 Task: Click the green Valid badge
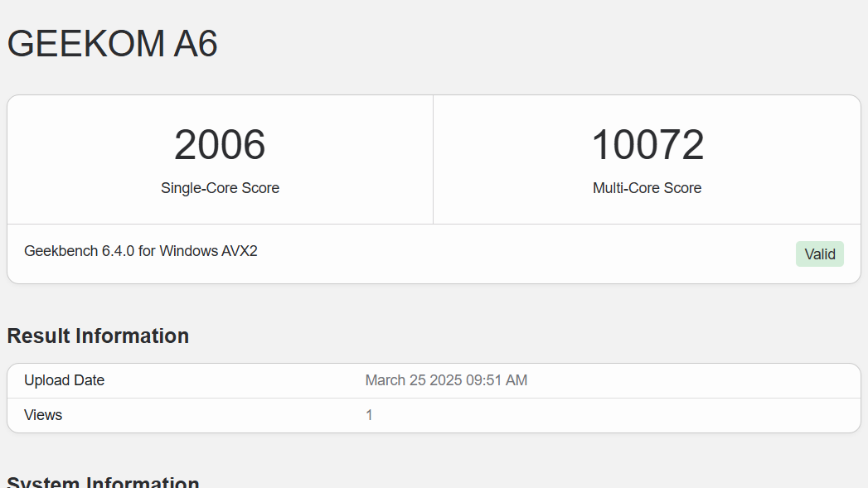(x=820, y=254)
